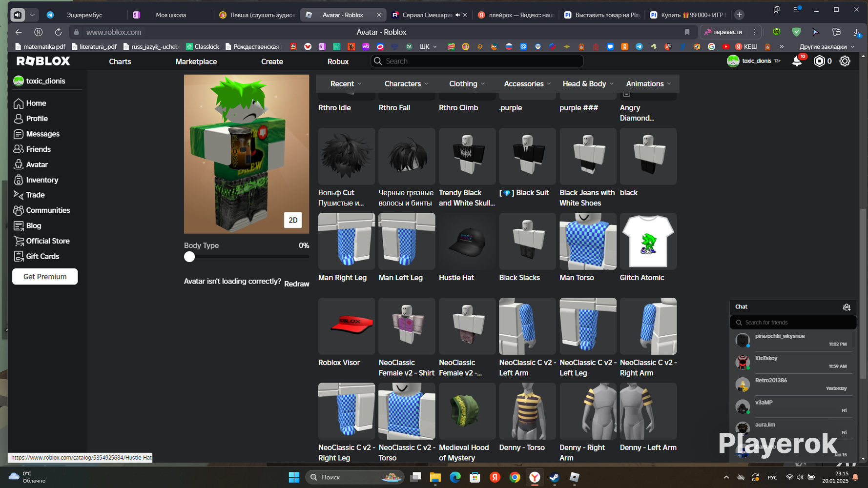Show hidden system tray icons
This screenshot has height=488, width=868.
click(726, 477)
